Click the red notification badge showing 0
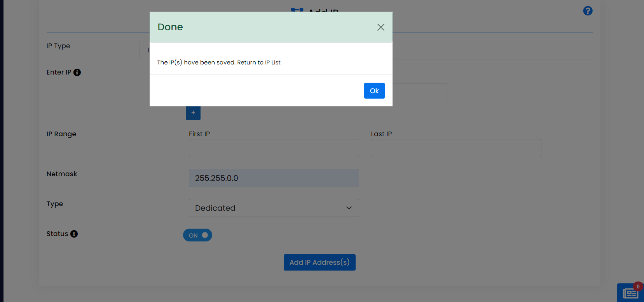 coord(638,287)
